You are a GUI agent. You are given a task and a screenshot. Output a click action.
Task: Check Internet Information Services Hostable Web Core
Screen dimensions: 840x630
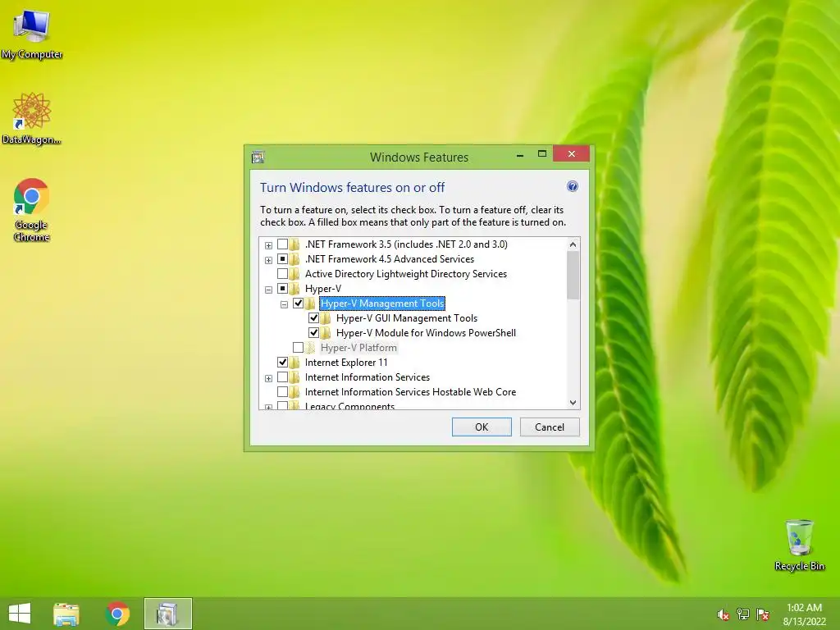pos(282,392)
